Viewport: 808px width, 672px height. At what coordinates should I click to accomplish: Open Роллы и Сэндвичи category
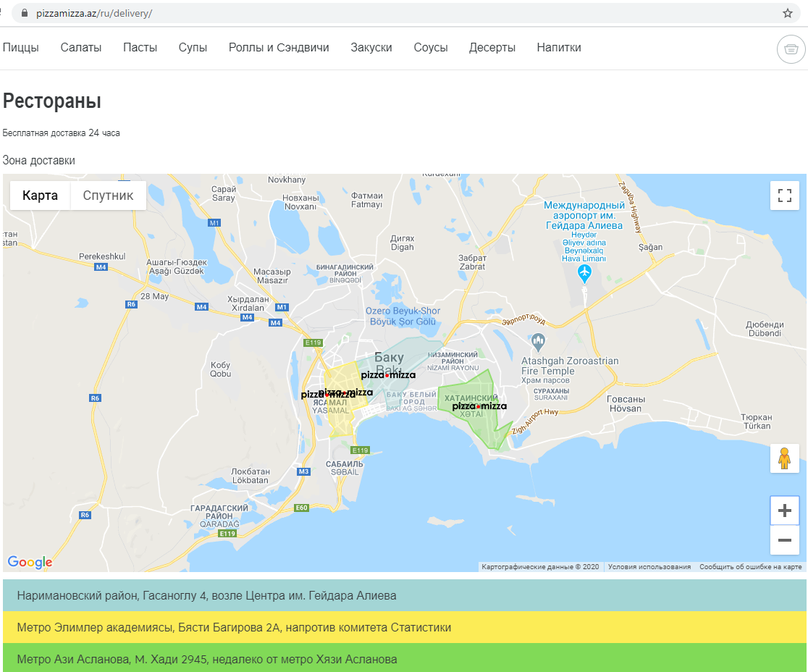(279, 47)
